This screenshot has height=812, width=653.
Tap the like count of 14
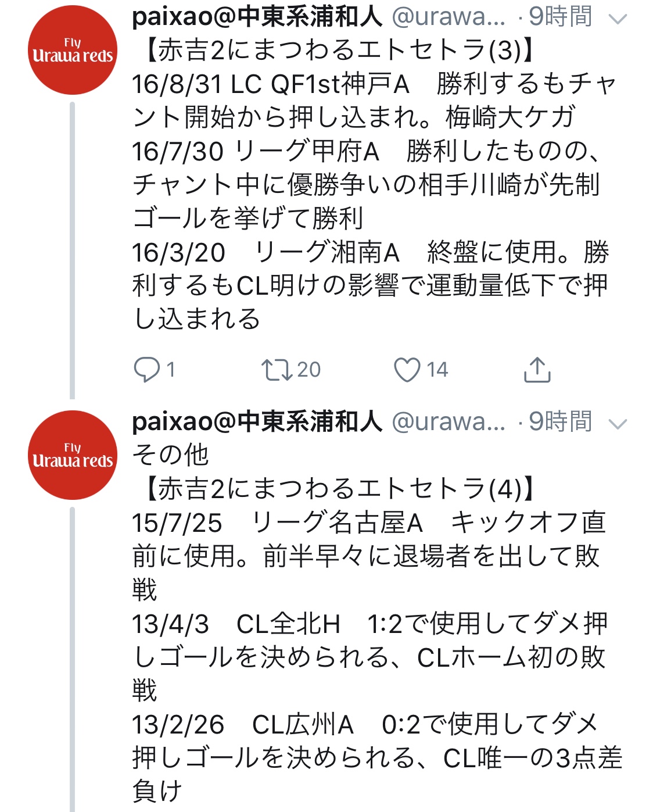pyautogui.click(x=437, y=370)
